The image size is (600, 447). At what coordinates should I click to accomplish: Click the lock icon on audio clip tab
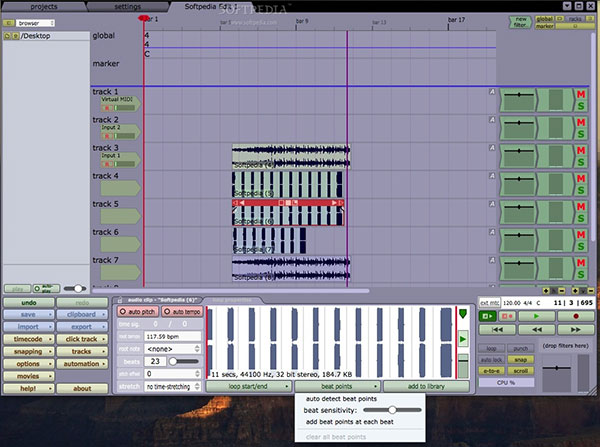click(x=120, y=300)
